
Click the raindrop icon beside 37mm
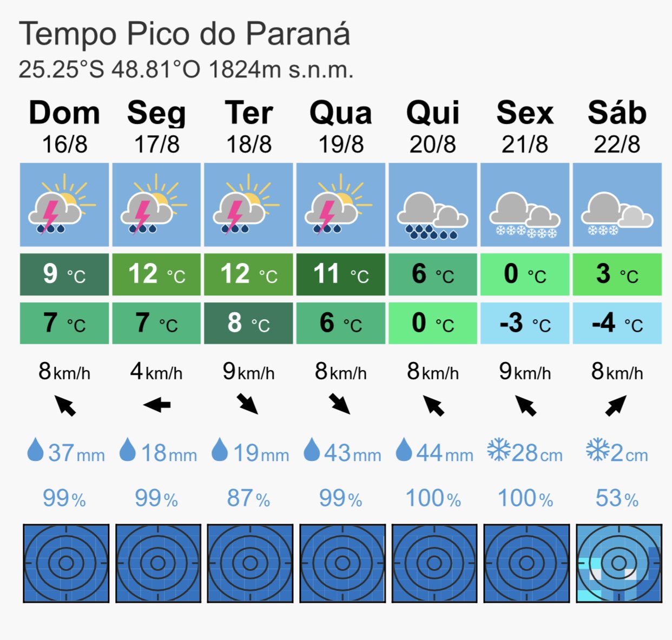35,450
